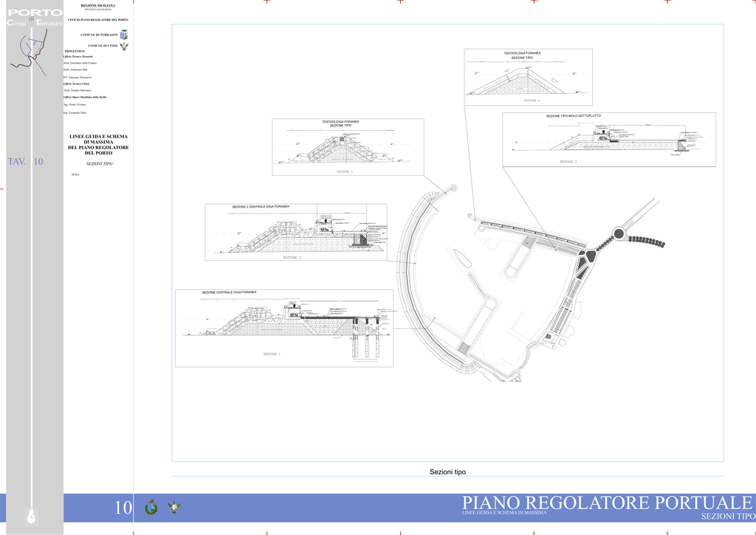Click italic 'SEZIONI TIPO' under the title block

100,164
